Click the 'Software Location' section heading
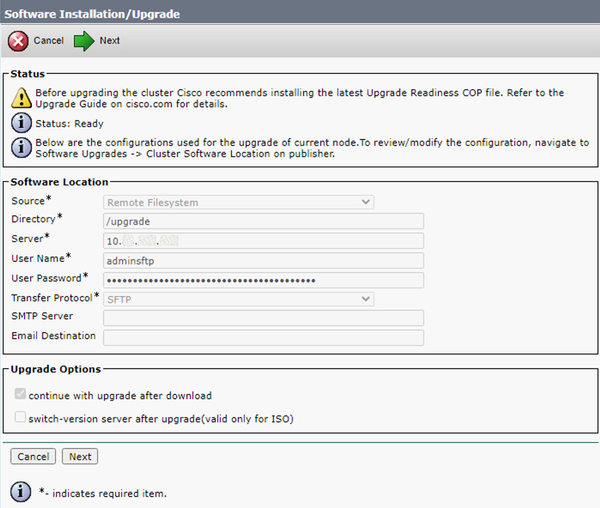The image size is (600, 508). (x=59, y=182)
